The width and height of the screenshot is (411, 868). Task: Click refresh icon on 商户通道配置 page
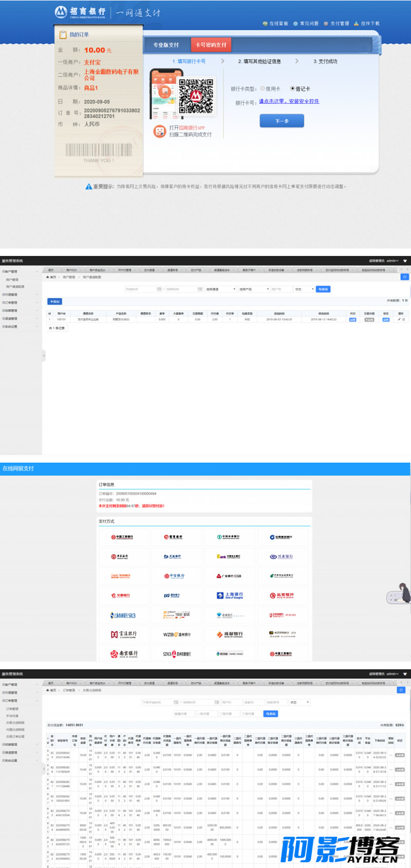coord(405,277)
